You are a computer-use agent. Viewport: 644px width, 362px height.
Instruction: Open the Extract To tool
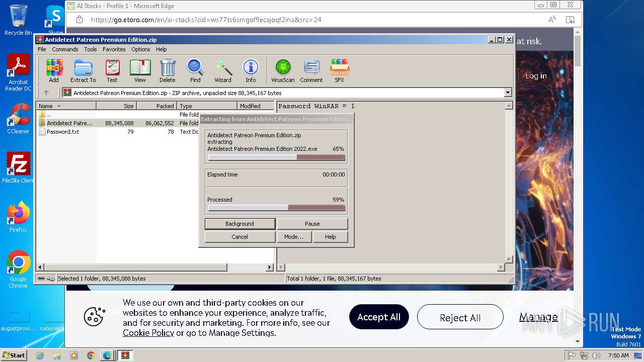click(83, 71)
